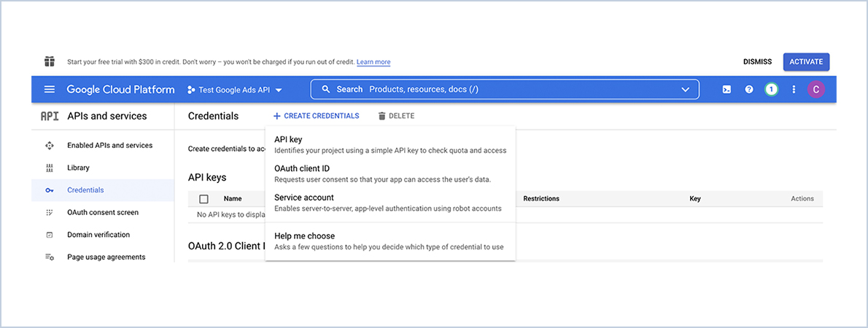The image size is (868, 328).
Task: Activate Cloud Shell terminal icon
Action: click(x=726, y=90)
